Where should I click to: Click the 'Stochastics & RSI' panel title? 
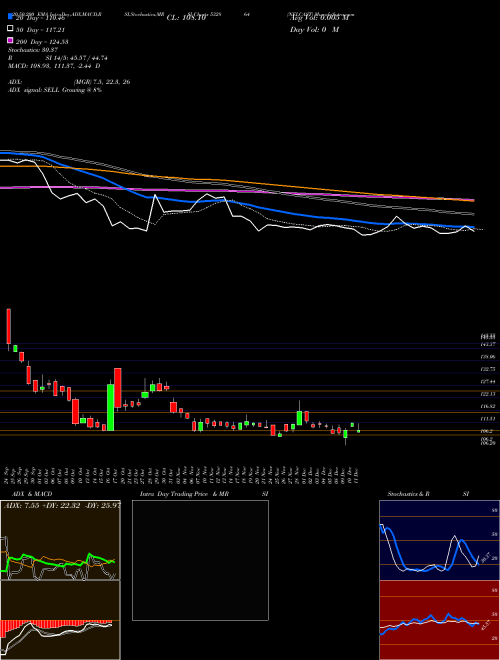coord(428,494)
